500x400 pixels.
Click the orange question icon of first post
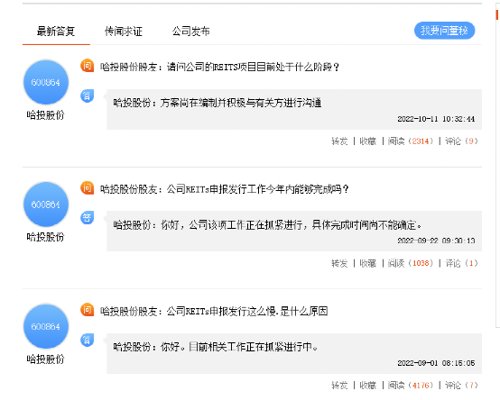pos(87,66)
